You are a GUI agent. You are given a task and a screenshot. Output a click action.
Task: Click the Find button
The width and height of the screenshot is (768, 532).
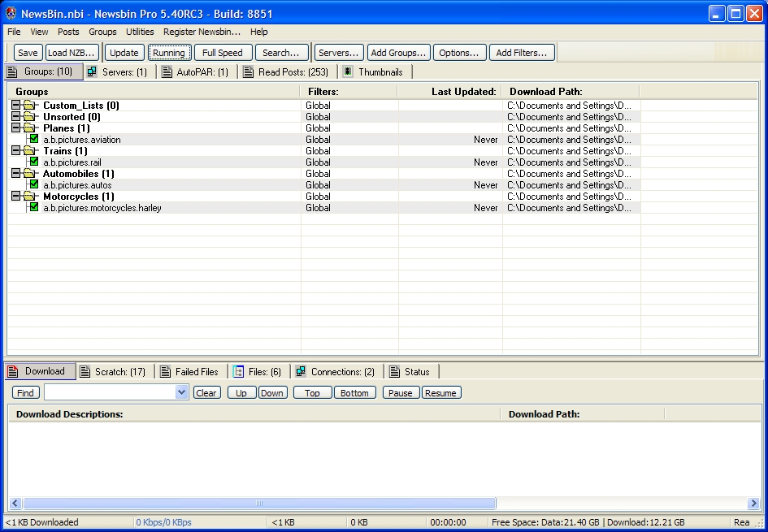coord(25,392)
